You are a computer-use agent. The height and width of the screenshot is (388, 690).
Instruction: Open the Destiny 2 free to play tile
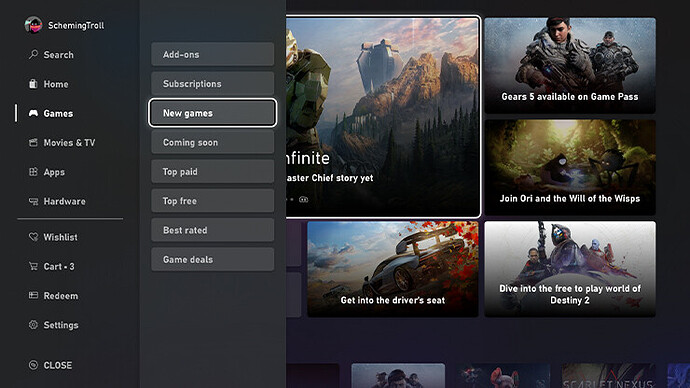click(570, 269)
